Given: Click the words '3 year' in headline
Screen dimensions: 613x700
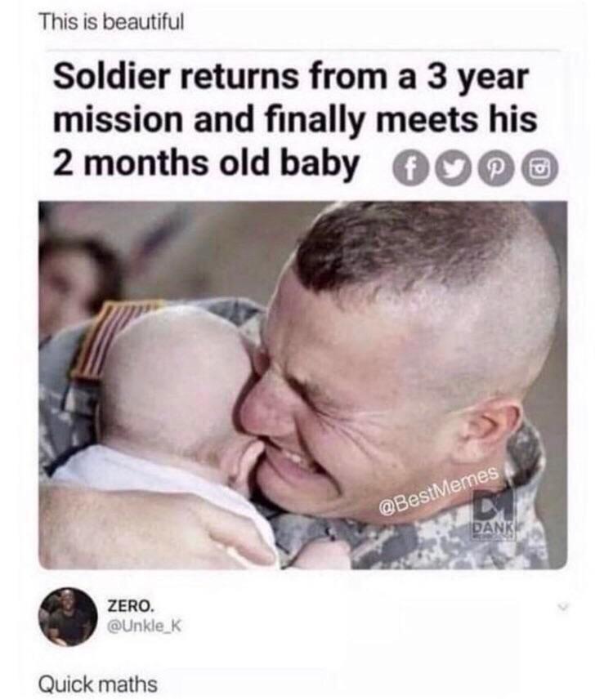Looking at the screenshot, I should [x=477, y=77].
